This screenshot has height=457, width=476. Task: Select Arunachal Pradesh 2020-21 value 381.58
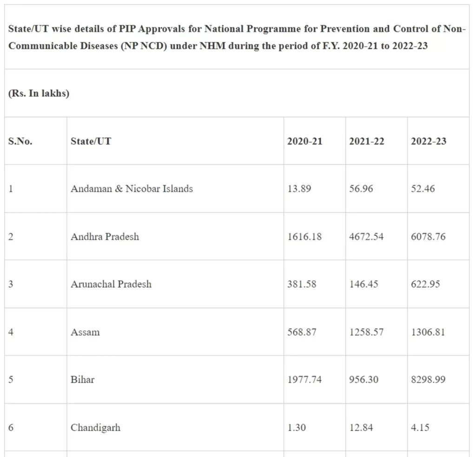coord(302,284)
